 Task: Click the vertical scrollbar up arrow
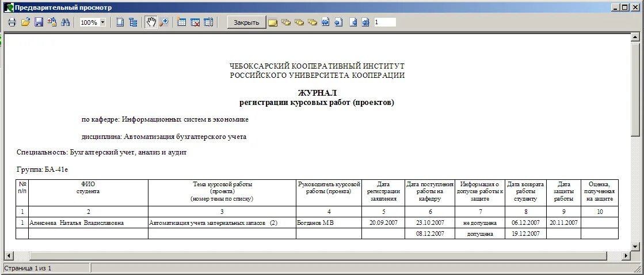636,38
